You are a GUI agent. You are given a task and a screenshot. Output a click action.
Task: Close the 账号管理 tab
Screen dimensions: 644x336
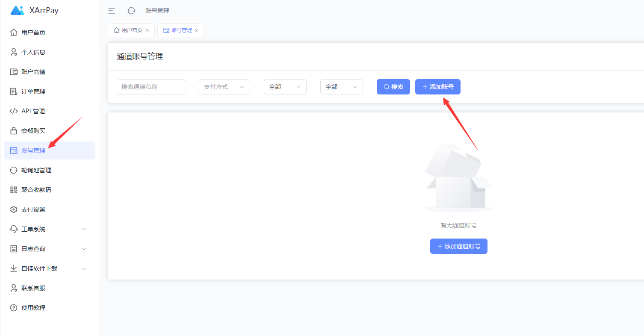point(197,30)
